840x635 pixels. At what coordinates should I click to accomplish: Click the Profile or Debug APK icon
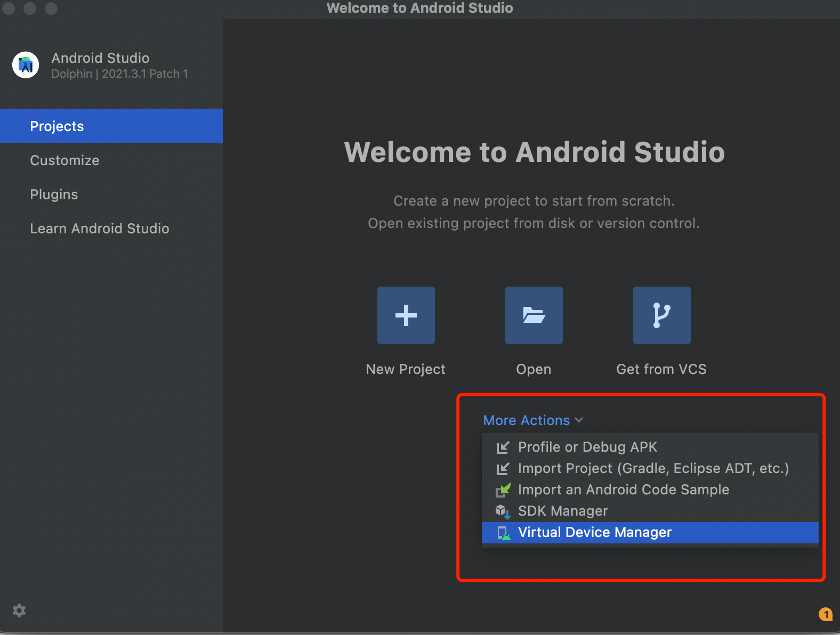click(x=503, y=447)
